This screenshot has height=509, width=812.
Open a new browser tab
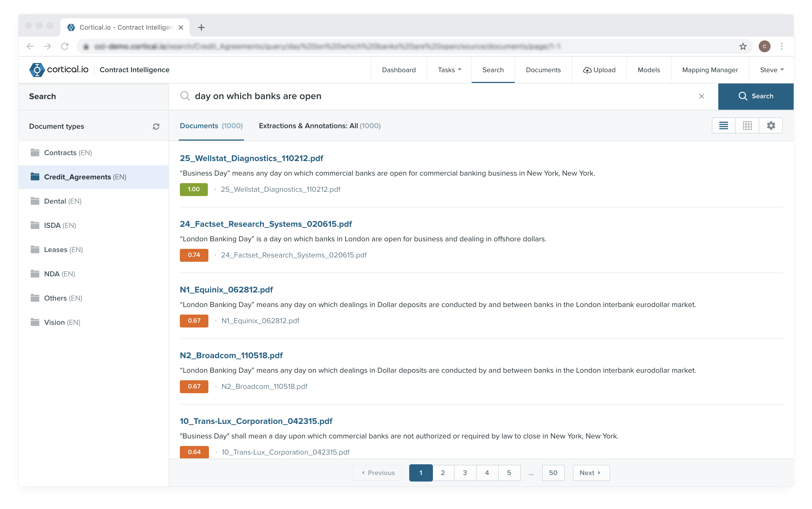pos(201,27)
